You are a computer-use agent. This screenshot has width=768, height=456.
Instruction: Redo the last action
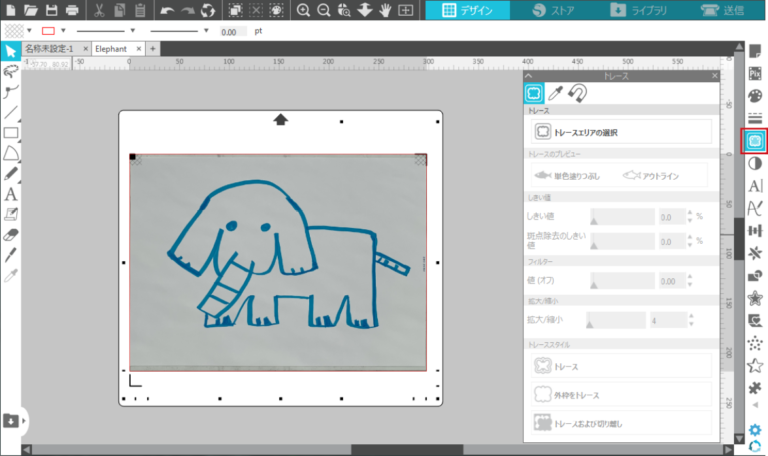click(188, 10)
